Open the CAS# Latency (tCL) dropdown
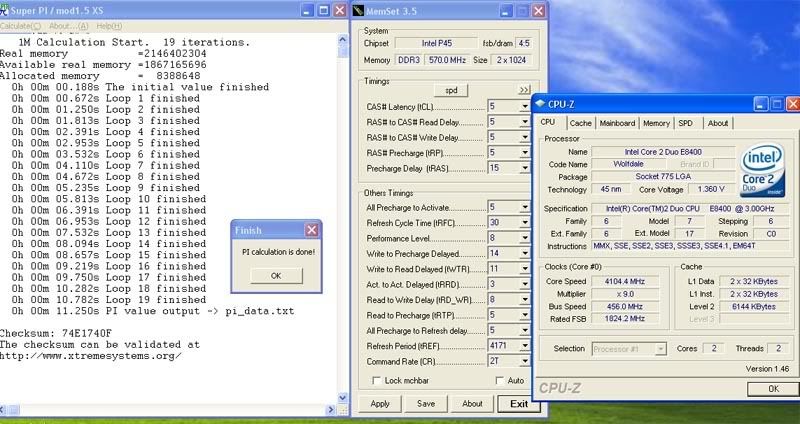This screenshot has width=800, height=424. tap(524, 107)
